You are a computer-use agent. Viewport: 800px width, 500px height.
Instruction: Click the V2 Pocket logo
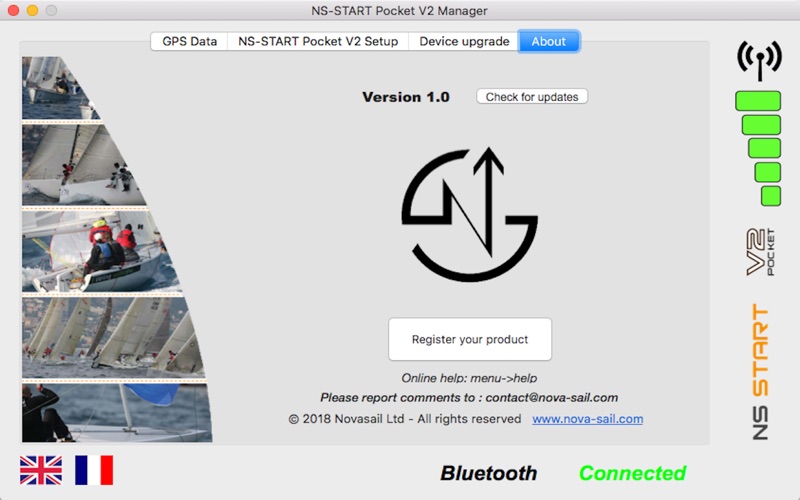(760, 252)
